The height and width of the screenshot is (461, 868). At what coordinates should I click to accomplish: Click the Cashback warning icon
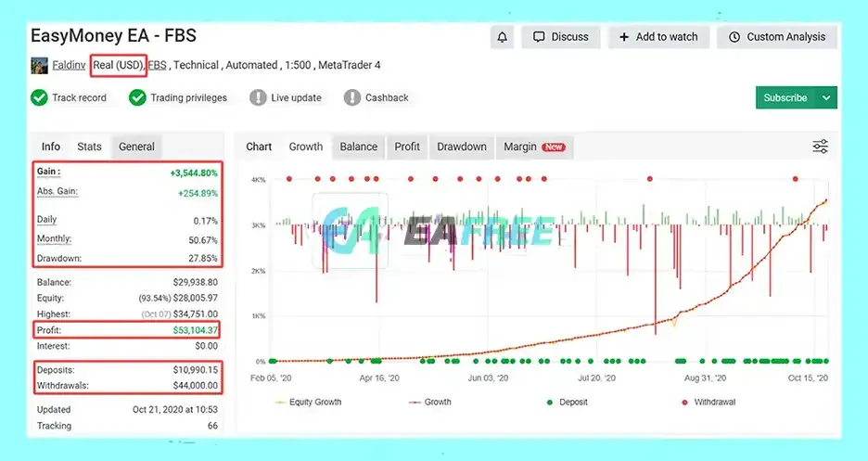[352, 98]
